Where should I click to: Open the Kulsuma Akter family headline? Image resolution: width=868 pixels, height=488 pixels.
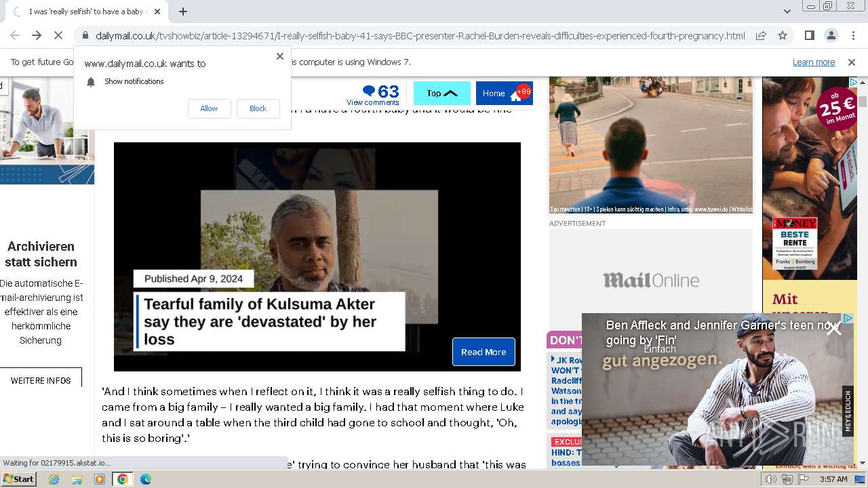[269, 321]
